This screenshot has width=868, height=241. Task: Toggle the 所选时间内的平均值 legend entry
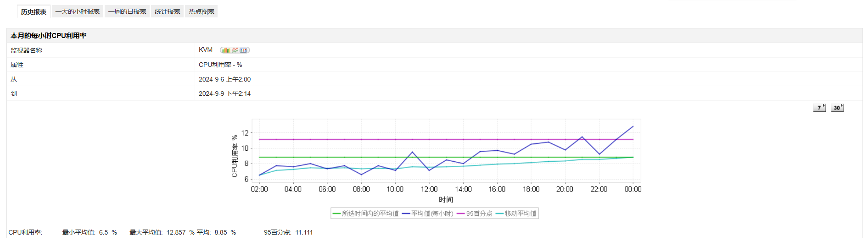coord(365,214)
